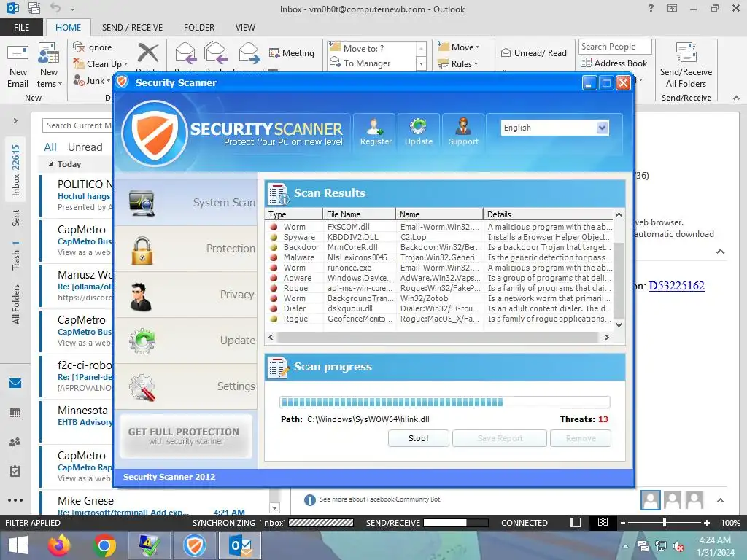The height and width of the screenshot is (560, 747).
Task: Select KBDDIV2.DLL spyware row
Action: coord(440,237)
